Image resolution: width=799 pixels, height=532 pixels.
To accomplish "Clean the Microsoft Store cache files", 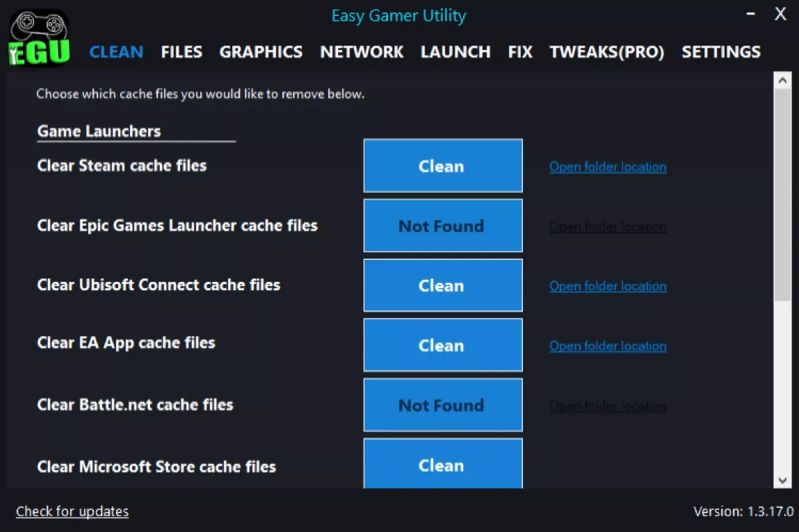I will (442, 464).
